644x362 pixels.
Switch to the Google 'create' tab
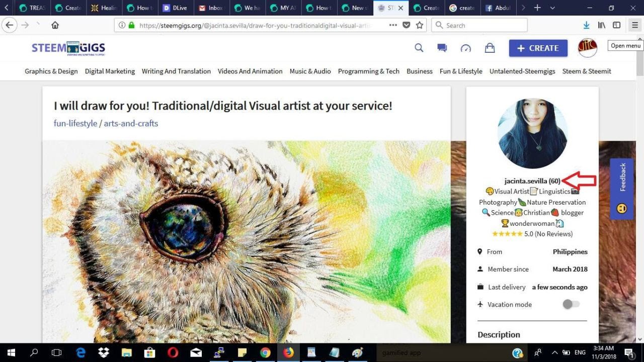tap(462, 8)
